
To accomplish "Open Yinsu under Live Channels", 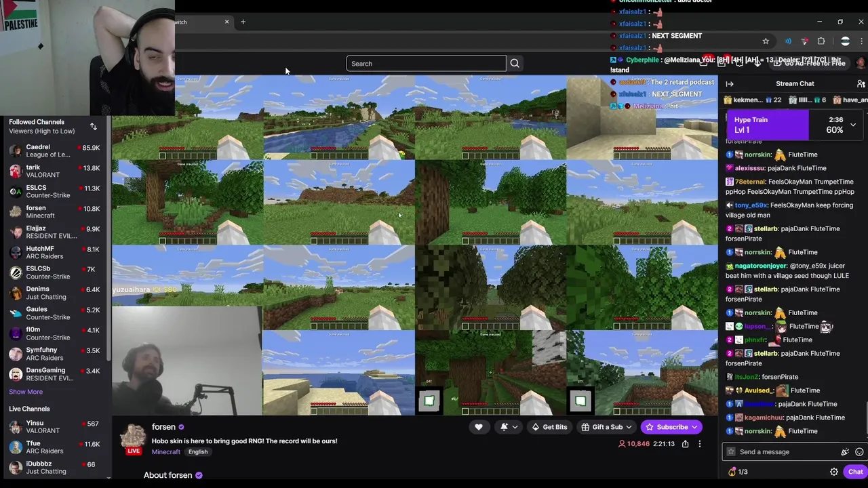I will click(x=54, y=427).
